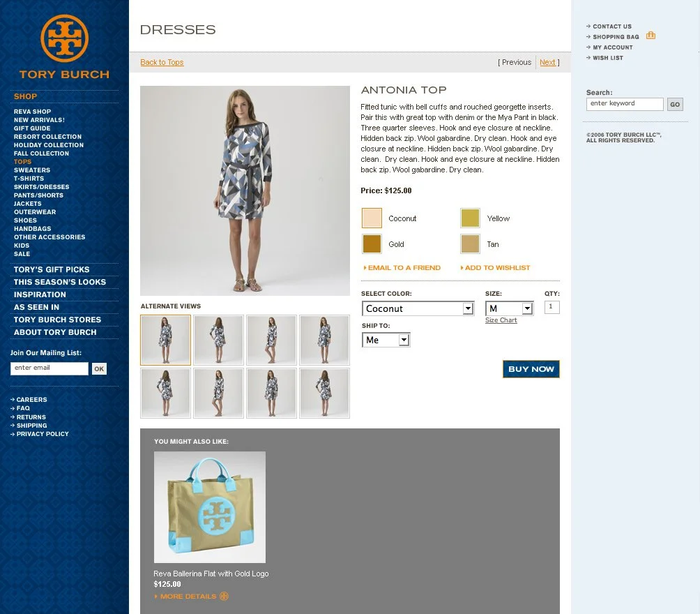Image resolution: width=700 pixels, height=614 pixels.
Task: Open the Handbags category
Action: [x=33, y=228]
